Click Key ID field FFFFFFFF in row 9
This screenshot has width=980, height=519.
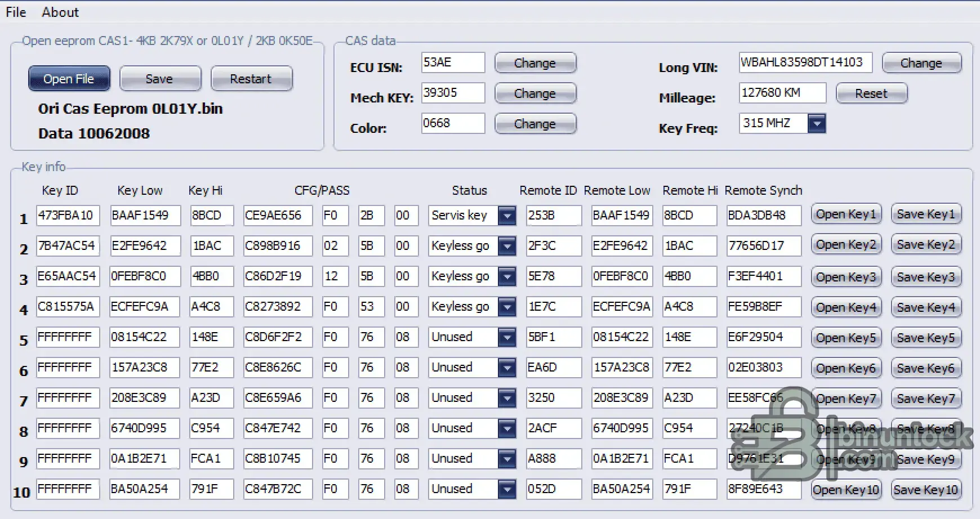[68, 459]
